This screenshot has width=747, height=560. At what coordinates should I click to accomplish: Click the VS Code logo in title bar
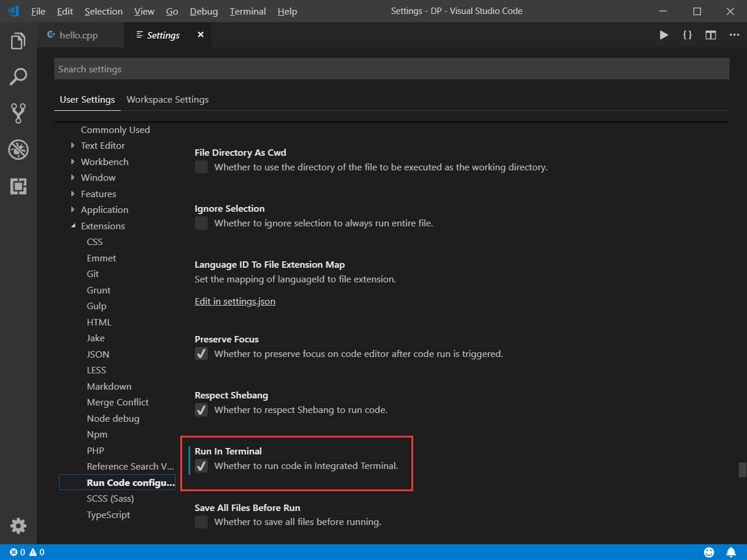pos(13,11)
